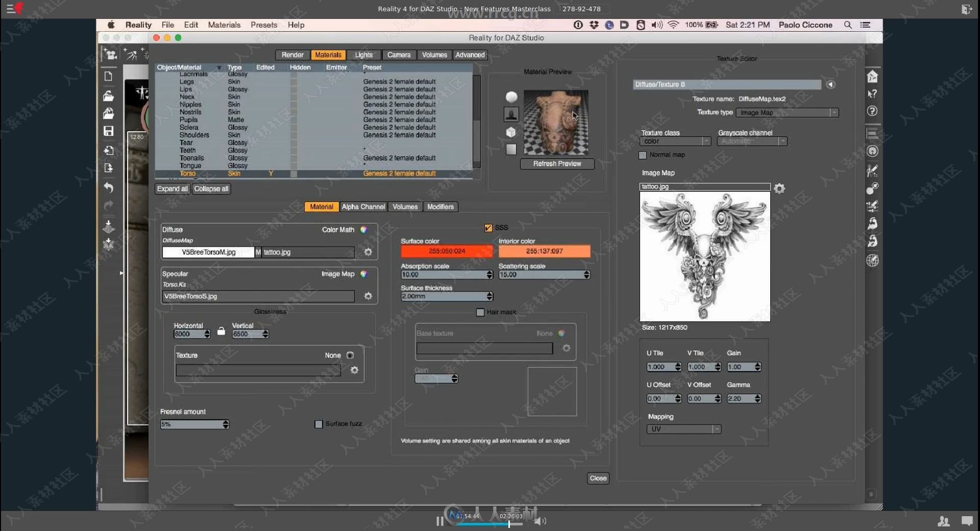
Task: Switch to the Camera tab
Action: (x=399, y=55)
